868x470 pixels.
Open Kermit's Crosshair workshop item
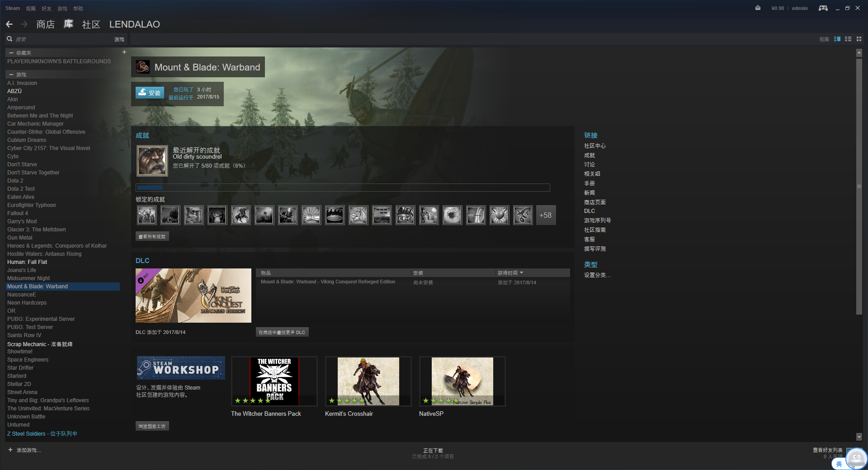(368, 381)
